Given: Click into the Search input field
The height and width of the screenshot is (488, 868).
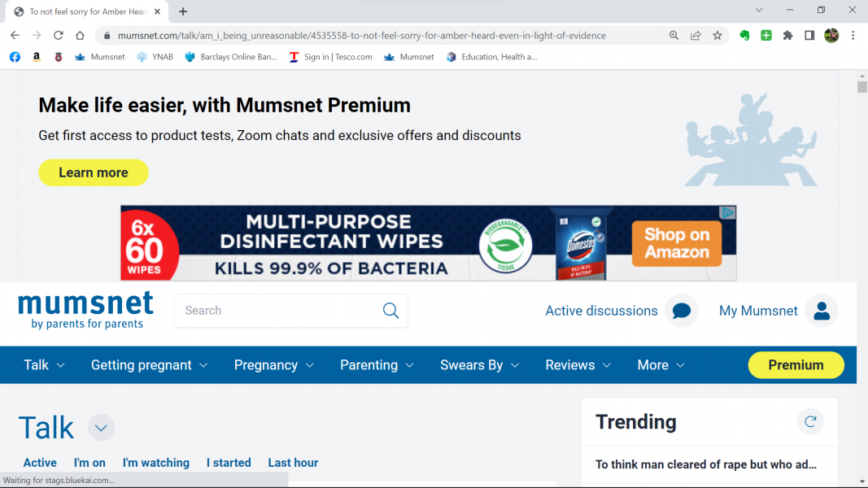Looking at the screenshot, I should [277, 311].
